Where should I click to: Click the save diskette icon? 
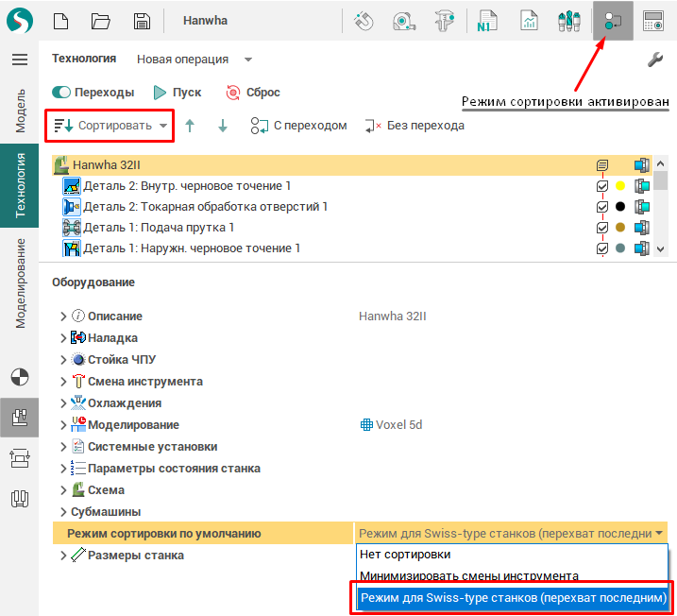141,21
